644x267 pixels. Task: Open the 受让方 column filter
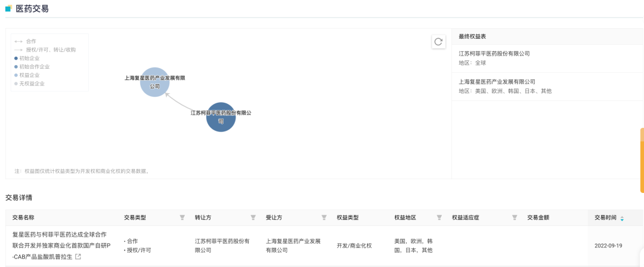click(x=324, y=217)
